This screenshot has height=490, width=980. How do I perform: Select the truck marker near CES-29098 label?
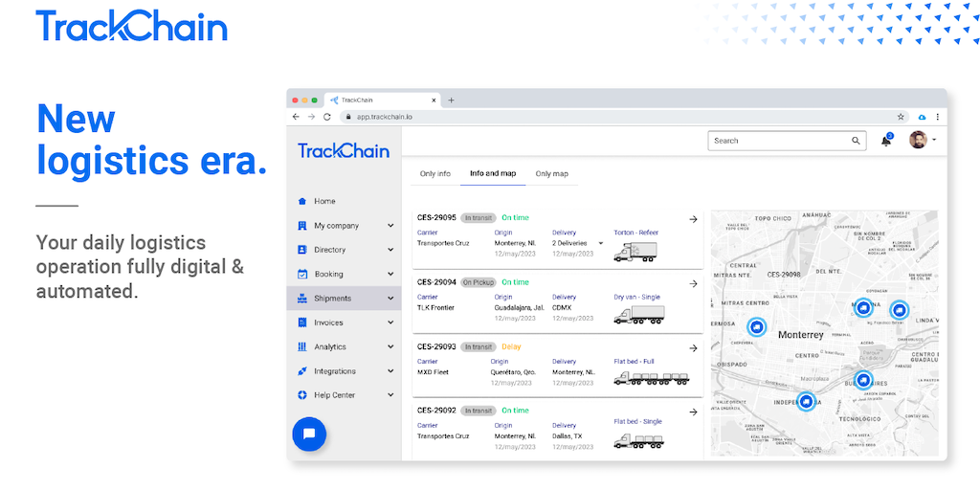tap(756, 327)
